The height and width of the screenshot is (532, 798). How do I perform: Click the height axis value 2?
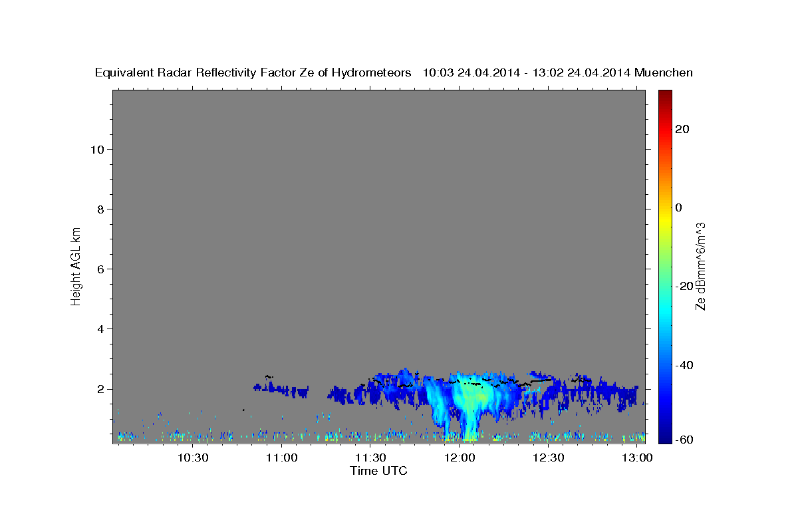[x=99, y=389]
